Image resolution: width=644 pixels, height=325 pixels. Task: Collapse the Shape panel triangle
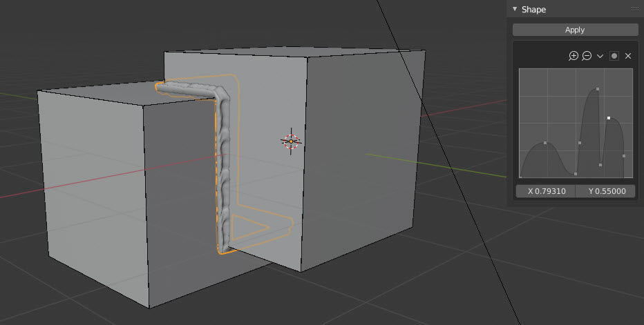[515, 9]
